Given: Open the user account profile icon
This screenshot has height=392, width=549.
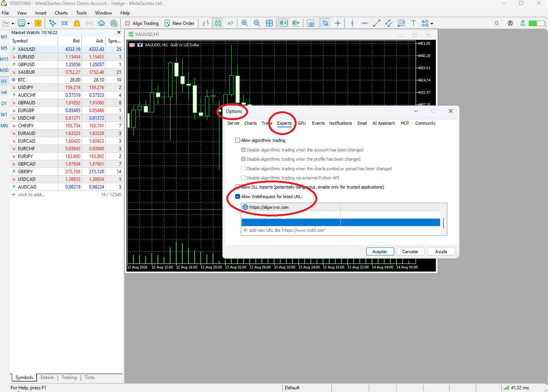Looking at the screenshot, I should pyautogui.click(x=510, y=23).
